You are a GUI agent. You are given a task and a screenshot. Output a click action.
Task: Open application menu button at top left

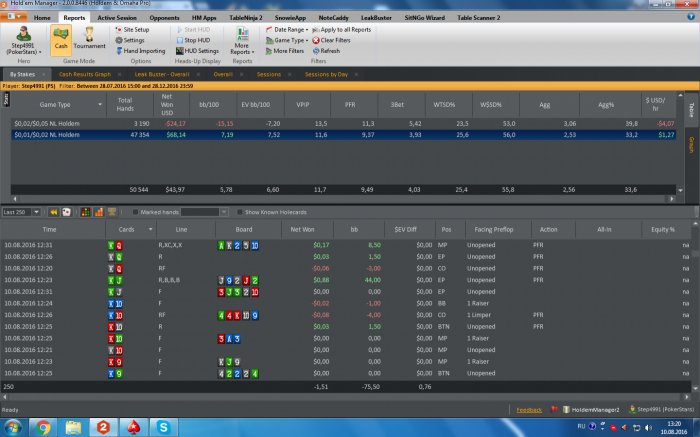[14, 17]
